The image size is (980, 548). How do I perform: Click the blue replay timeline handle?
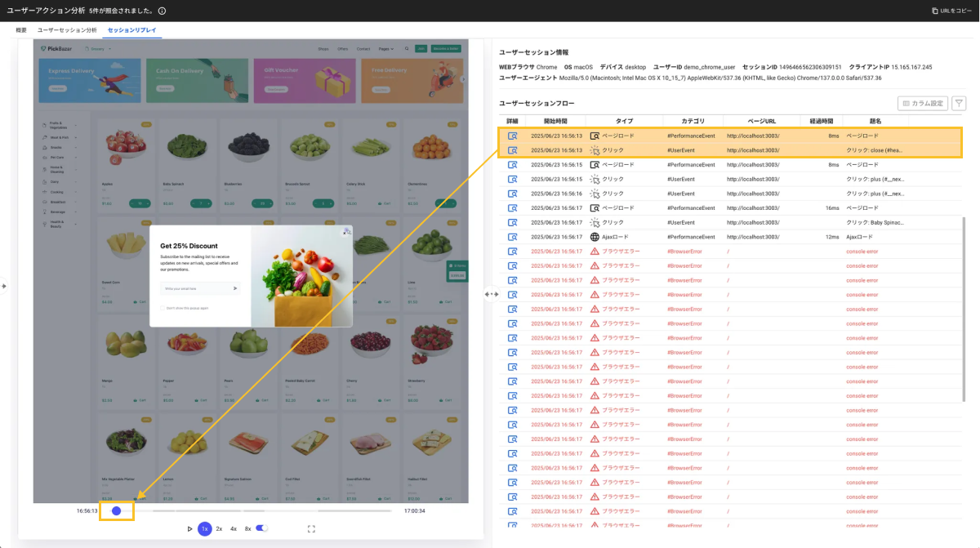coord(116,510)
